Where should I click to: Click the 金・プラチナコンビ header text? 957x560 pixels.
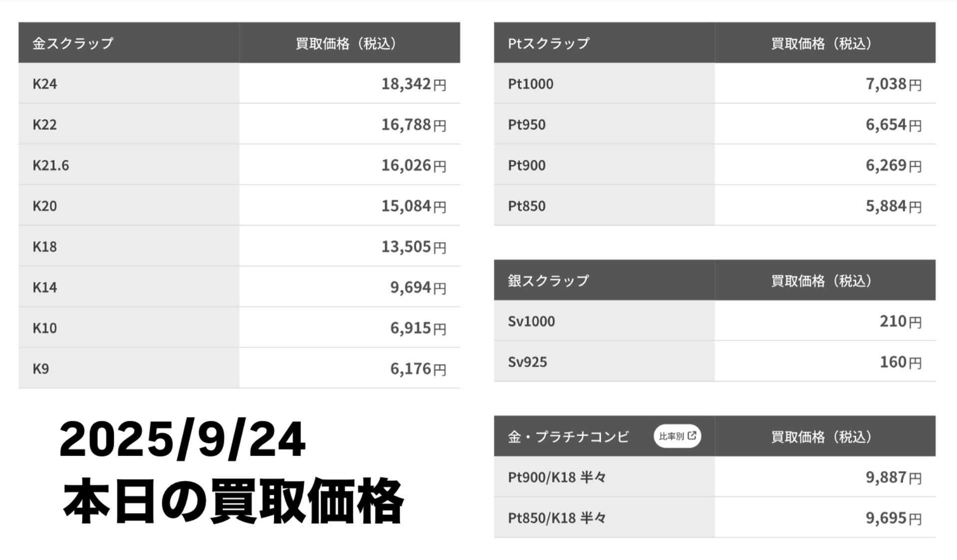point(568,437)
